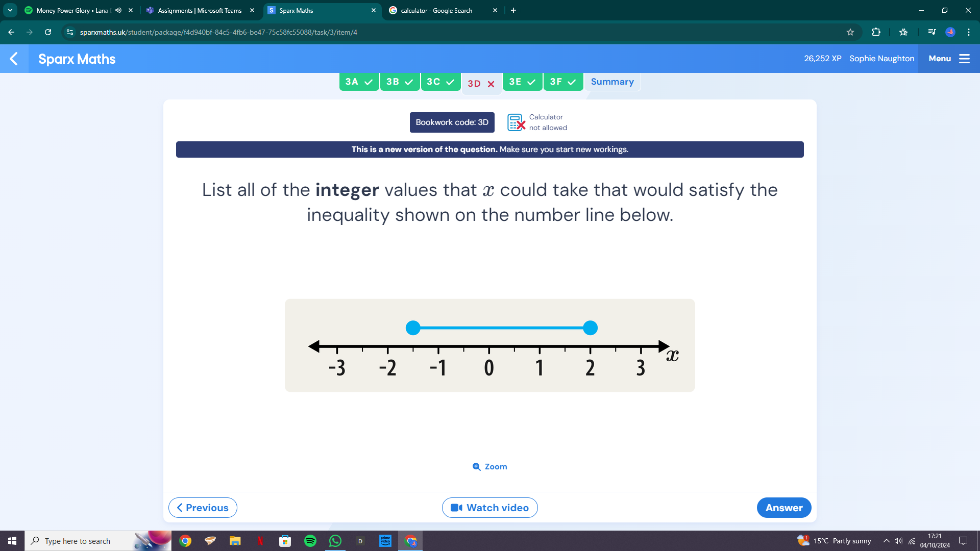Expand the Summary section
Screen dimensions: 980x551
point(612,82)
